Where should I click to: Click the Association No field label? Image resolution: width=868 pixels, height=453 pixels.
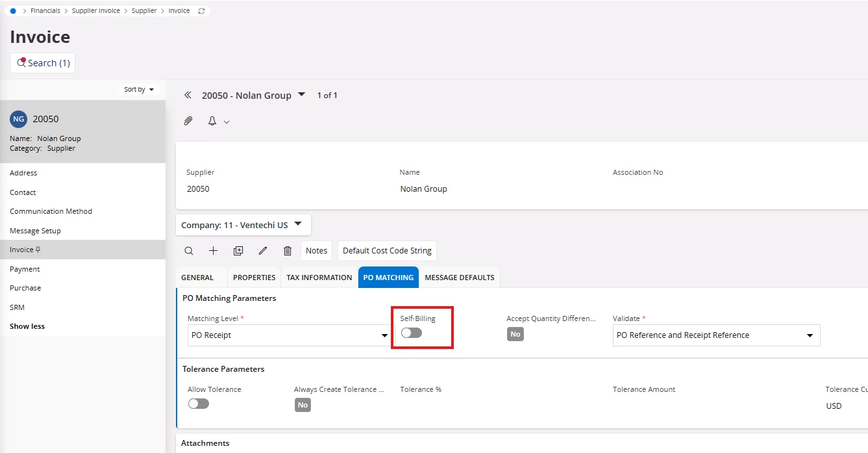pos(638,172)
